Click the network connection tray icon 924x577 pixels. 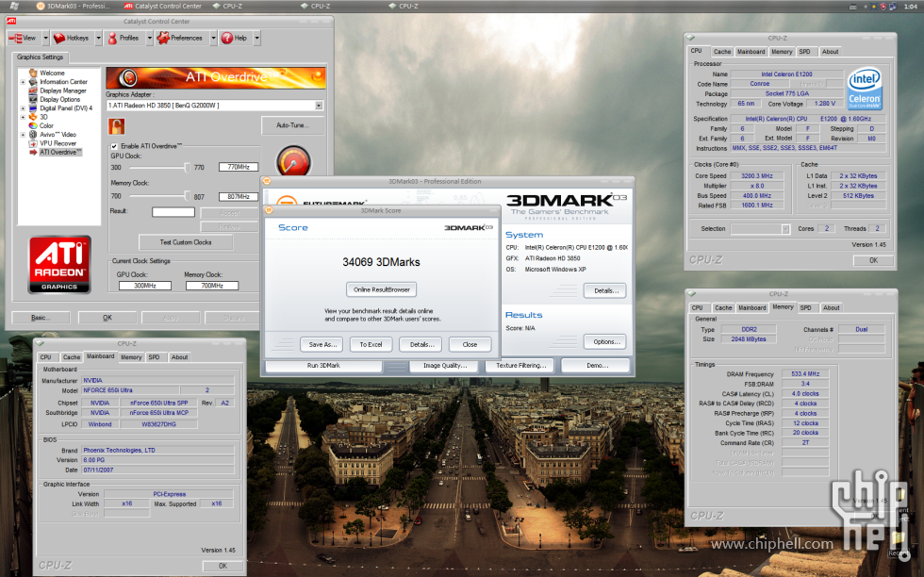[x=893, y=7]
